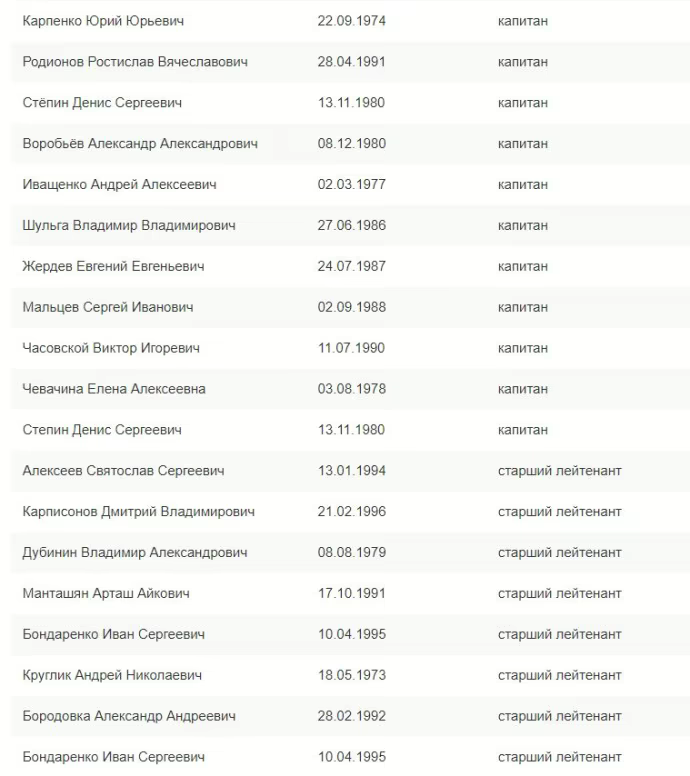Click the date 22.09.1974
This screenshot has width=690, height=776.
tap(351, 21)
